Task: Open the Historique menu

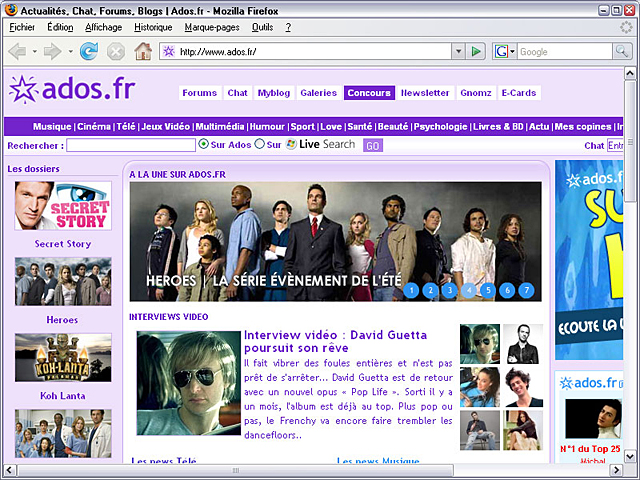Action: [x=153, y=27]
